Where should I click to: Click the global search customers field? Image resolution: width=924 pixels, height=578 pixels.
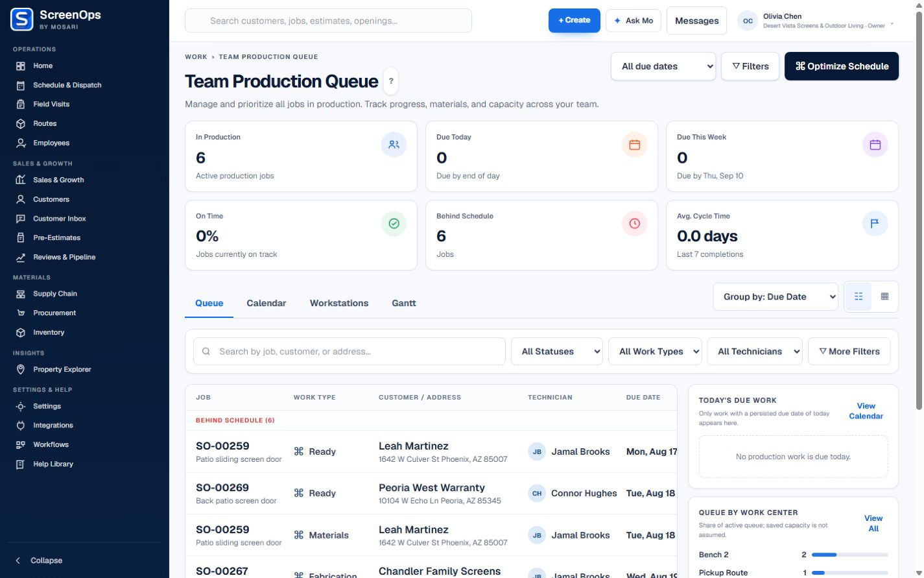point(328,21)
